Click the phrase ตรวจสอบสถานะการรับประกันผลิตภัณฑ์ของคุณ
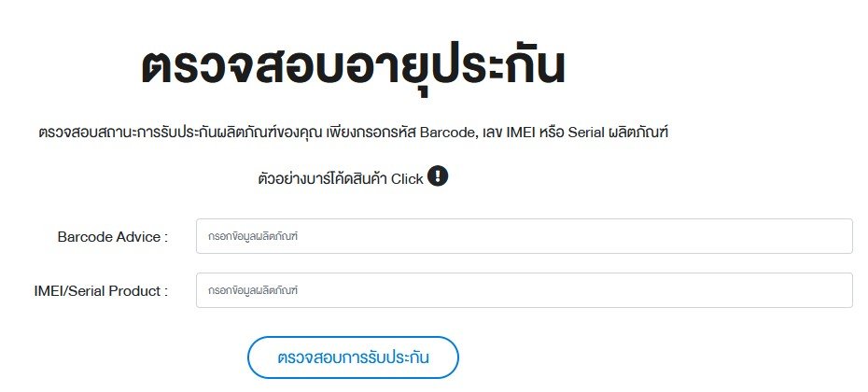The image size is (868, 392). 181,133
